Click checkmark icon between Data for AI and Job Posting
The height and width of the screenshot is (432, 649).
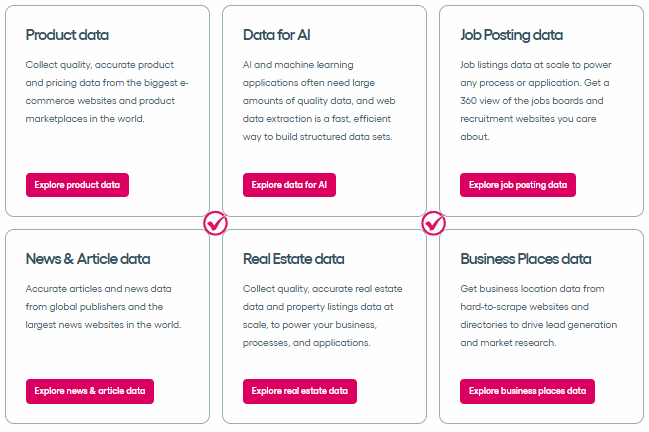pos(433,223)
